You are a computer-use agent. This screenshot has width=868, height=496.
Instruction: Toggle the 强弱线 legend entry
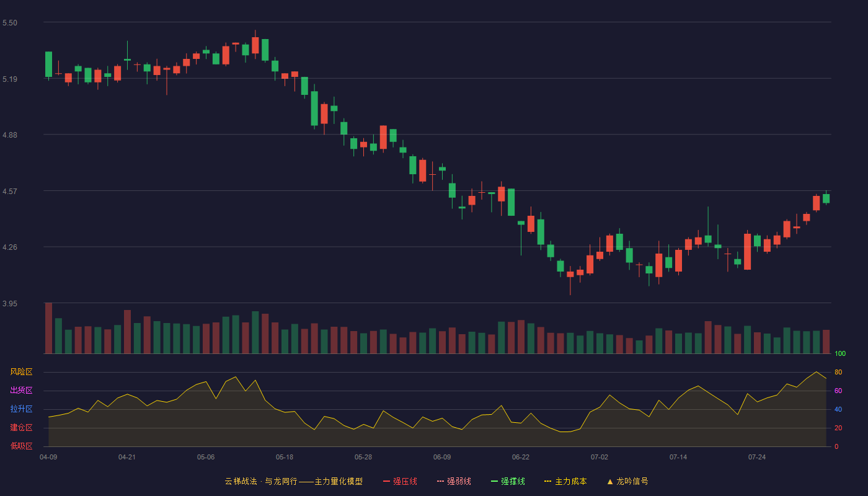pyautogui.click(x=454, y=481)
